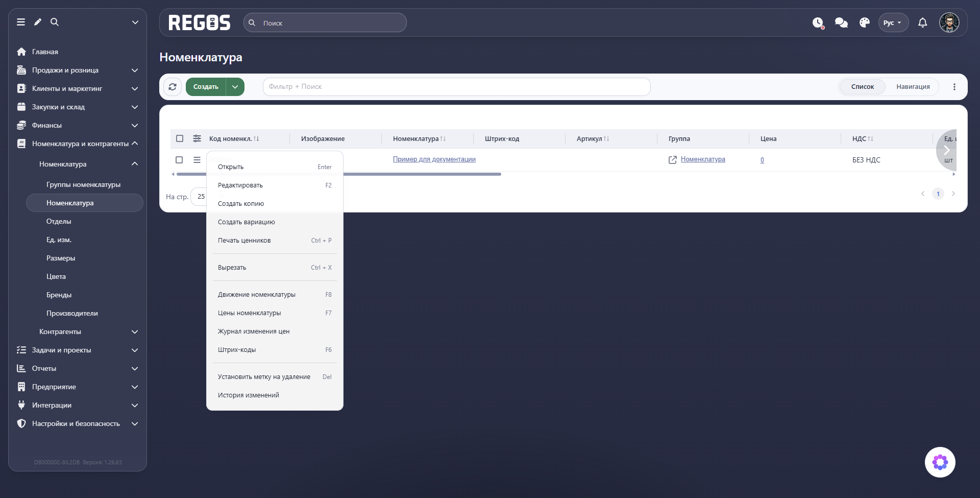Open table column settings icon

point(197,138)
